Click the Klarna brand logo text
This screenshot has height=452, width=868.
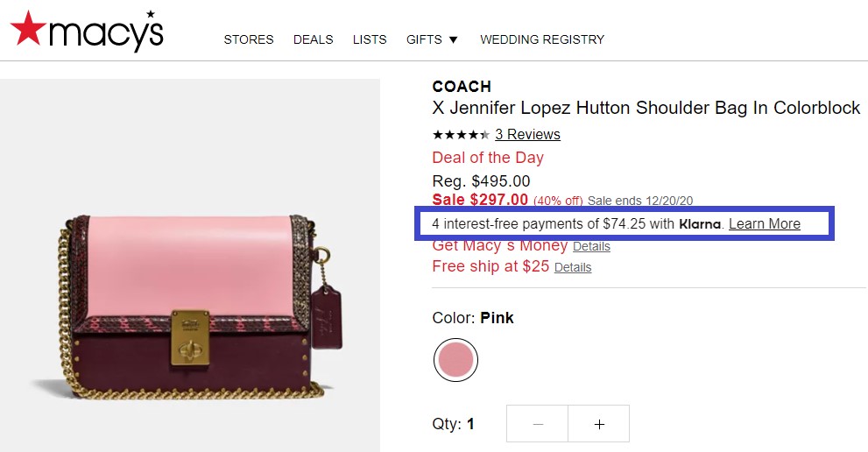click(700, 223)
